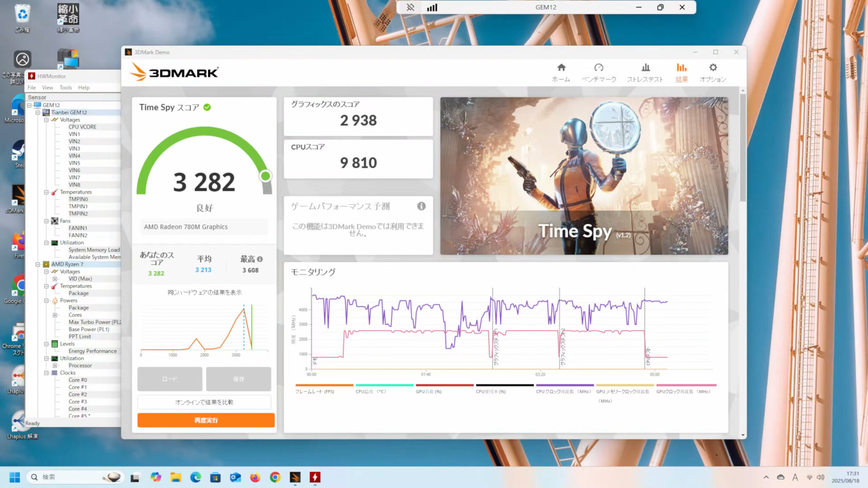Open Google Chrome from taskbar

pyautogui.click(x=275, y=477)
